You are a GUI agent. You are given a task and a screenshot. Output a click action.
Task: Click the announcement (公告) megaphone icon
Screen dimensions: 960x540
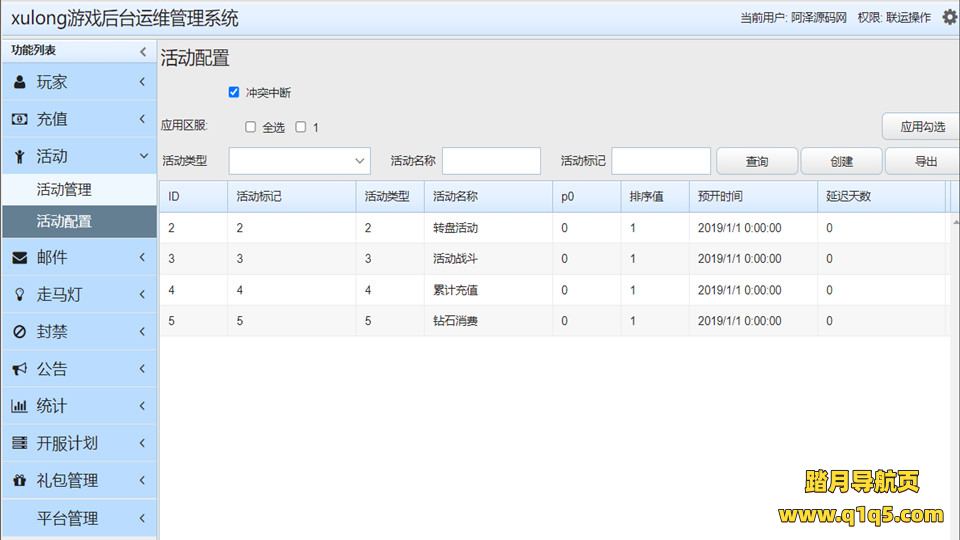click(20, 369)
